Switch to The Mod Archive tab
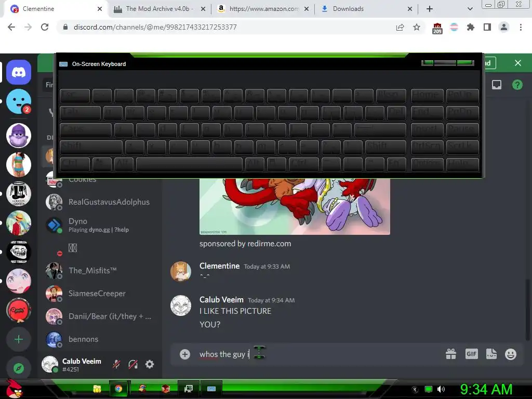 click(x=159, y=9)
